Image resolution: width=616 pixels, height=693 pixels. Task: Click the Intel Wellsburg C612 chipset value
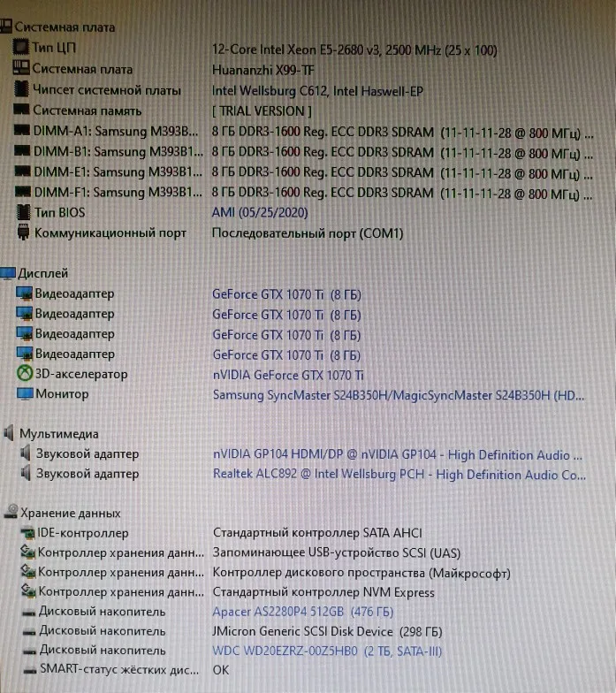click(x=318, y=91)
